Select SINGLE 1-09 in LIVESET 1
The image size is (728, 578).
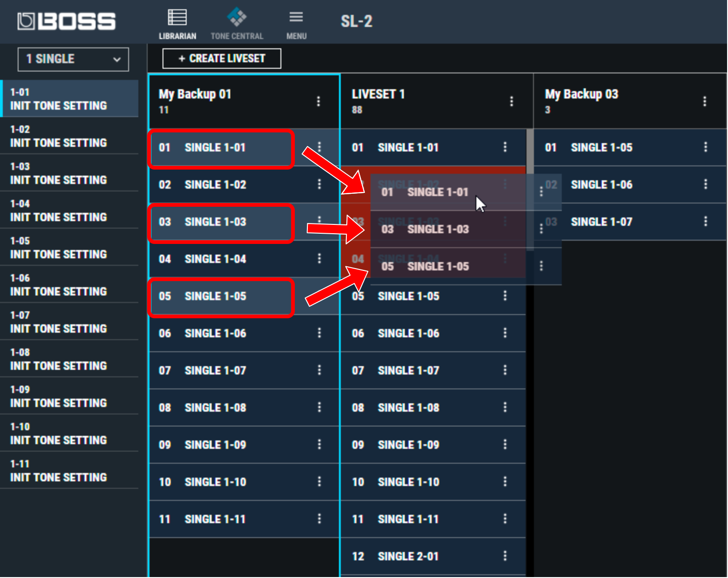coord(434,445)
